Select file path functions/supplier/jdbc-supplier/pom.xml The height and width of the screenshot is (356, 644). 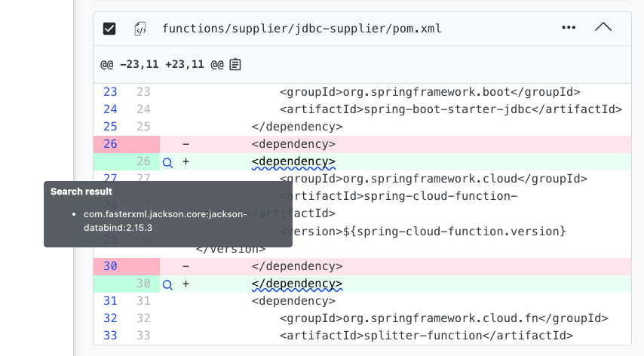[x=302, y=29]
